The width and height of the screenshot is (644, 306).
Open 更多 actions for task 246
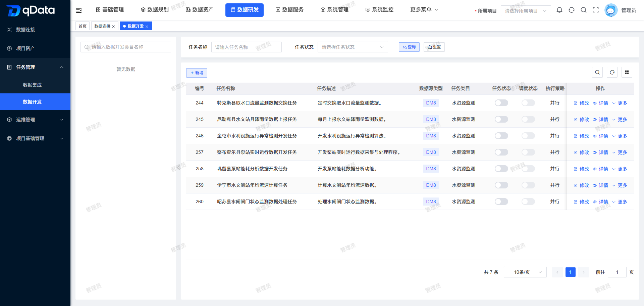click(620, 136)
